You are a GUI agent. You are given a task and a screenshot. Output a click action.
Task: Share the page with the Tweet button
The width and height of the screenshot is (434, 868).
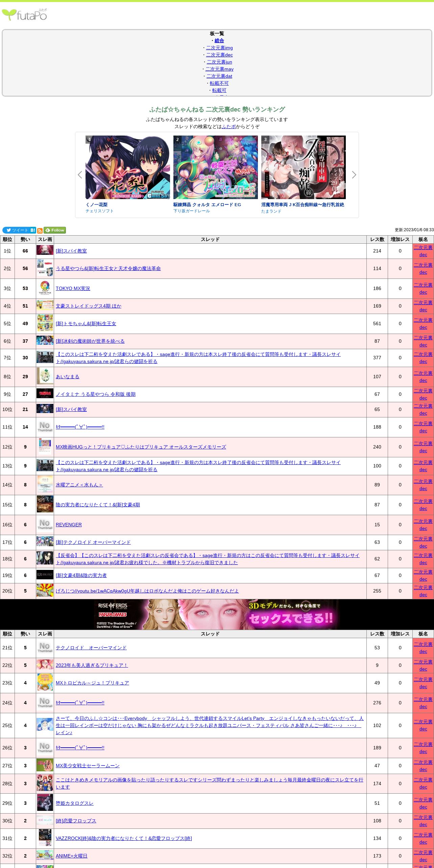(x=16, y=230)
